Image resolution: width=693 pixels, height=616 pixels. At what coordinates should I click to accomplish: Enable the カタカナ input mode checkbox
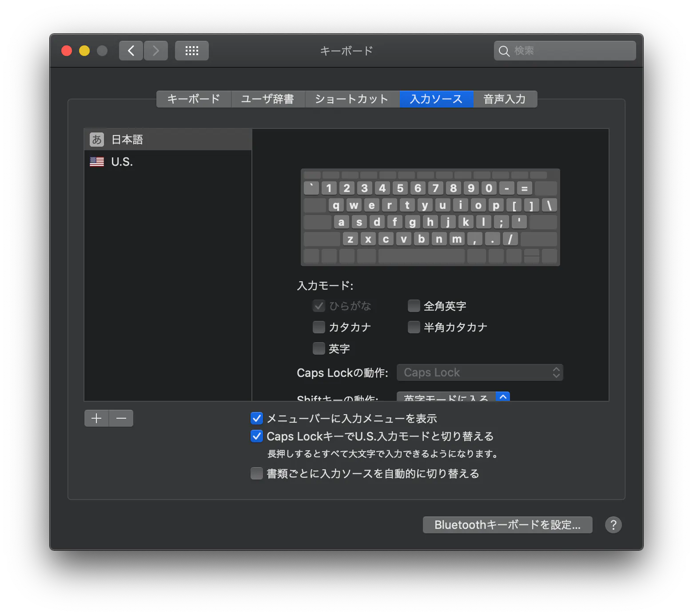pyautogui.click(x=319, y=327)
